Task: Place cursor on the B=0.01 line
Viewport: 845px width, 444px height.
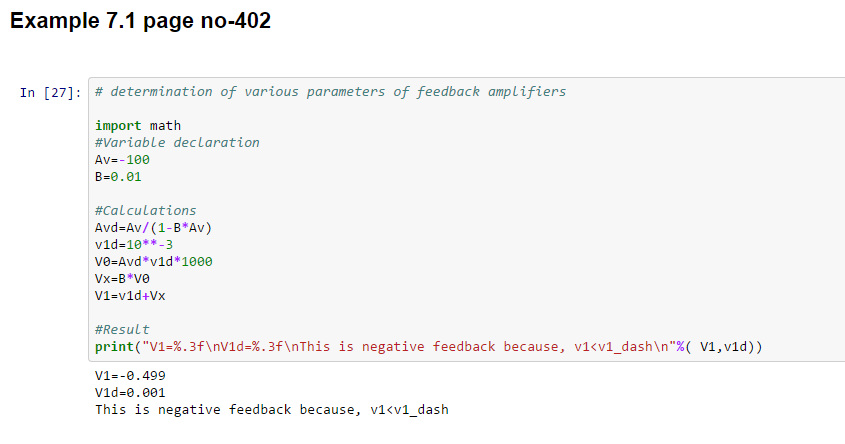Action: [x=119, y=176]
